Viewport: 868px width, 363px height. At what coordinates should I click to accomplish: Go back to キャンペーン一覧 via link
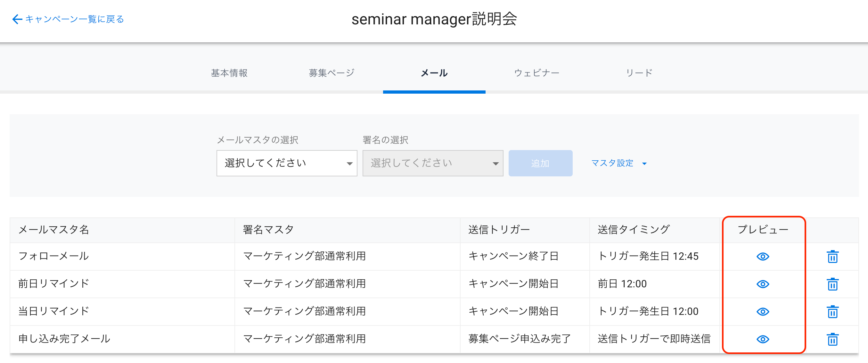tap(68, 19)
